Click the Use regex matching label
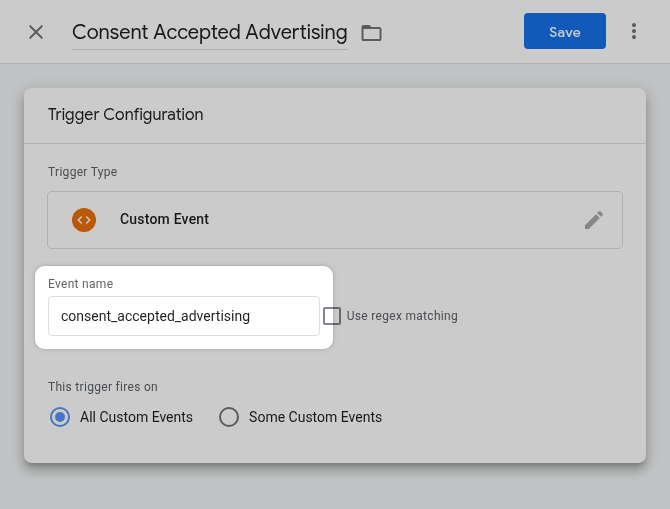The height and width of the screenshot is (509, 670). point(402,316)
